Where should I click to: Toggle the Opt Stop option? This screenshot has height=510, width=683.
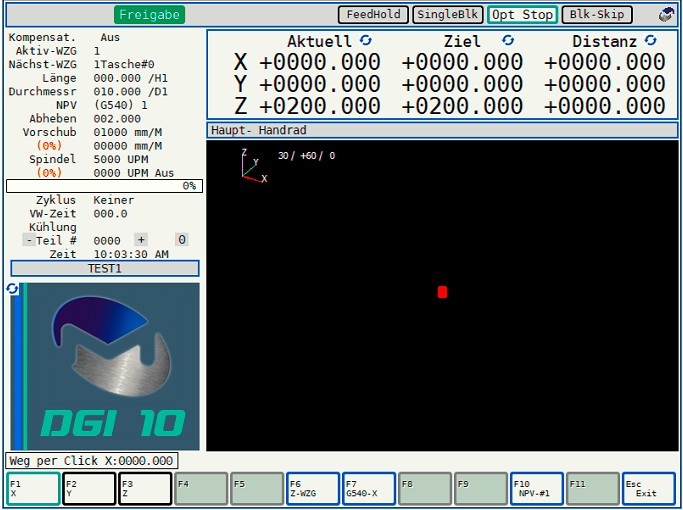point(522,14)
